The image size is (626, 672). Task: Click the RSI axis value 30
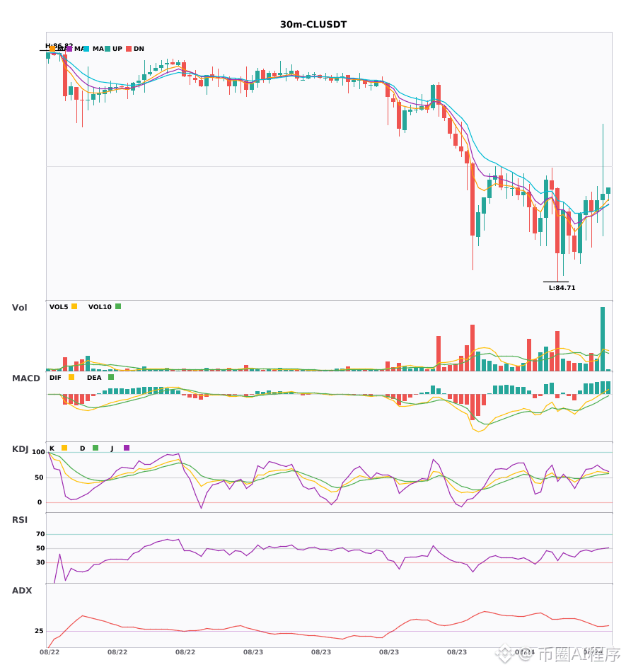click(x=40, y=562)
